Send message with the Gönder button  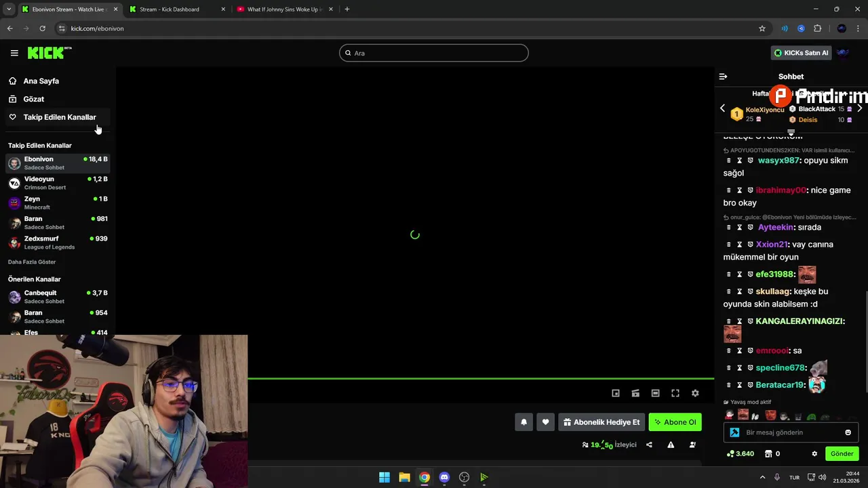pos(842,453)
